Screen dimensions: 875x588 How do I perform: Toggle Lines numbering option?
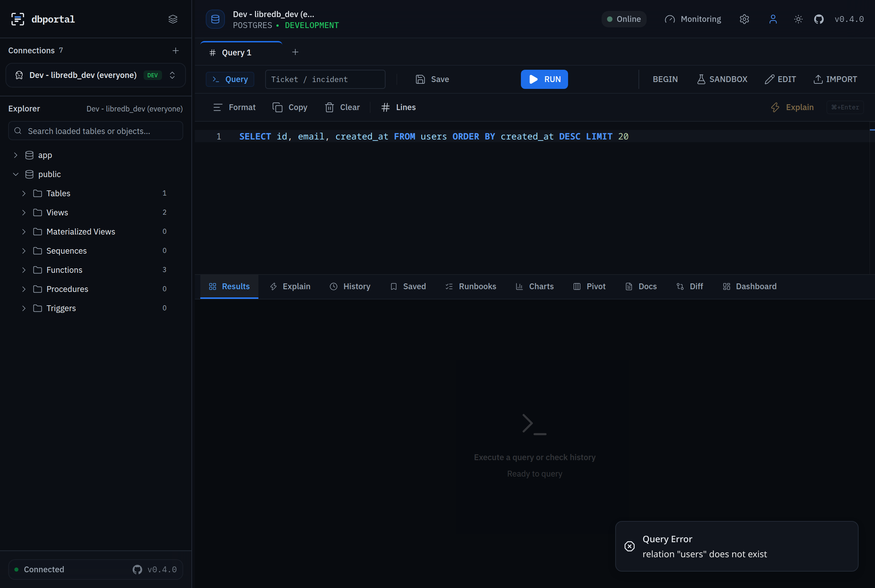399,107
